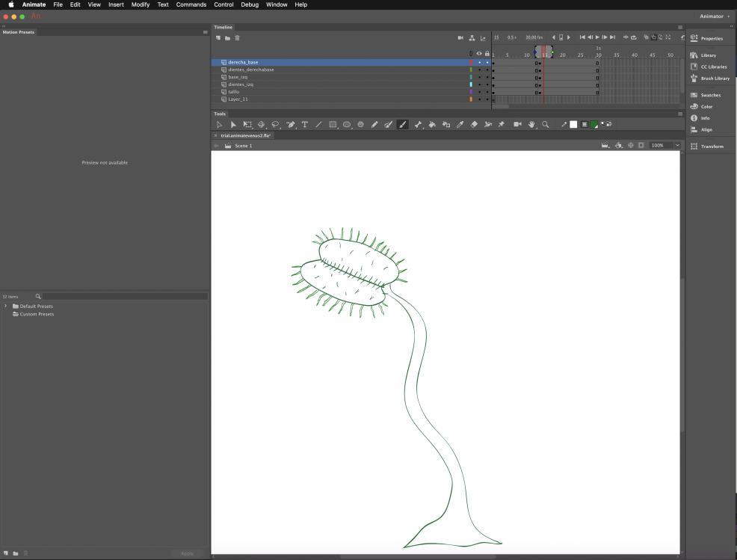Viewport: 737px width, 560px height.
Task: Select the Pencil tool
Action: point(374,124)
